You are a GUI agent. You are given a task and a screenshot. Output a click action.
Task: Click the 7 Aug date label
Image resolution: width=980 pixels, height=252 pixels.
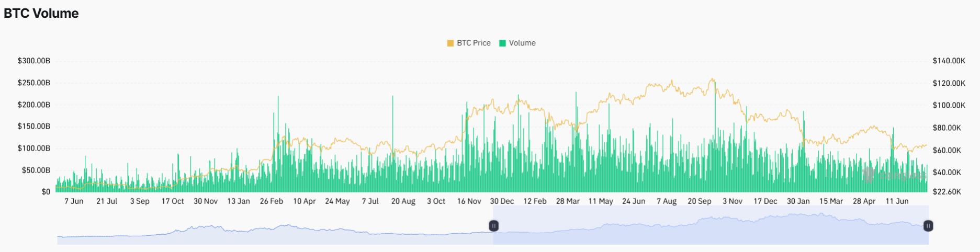click(667, 201)
